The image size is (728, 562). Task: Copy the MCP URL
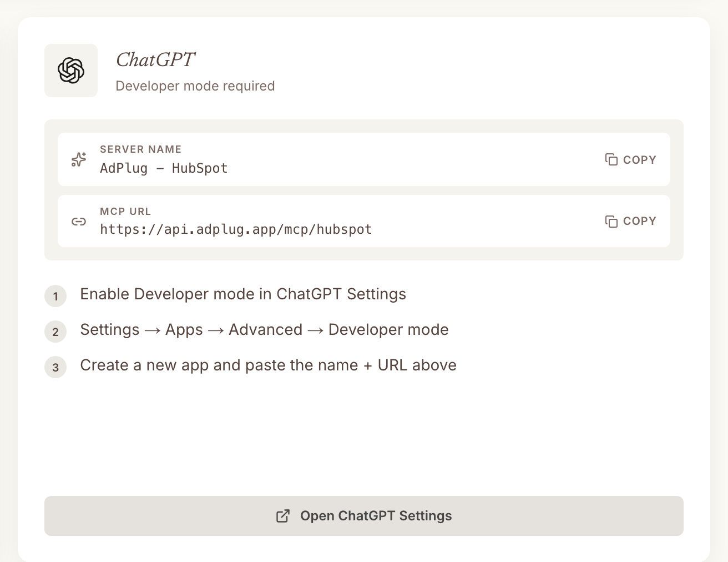point(630,221)
